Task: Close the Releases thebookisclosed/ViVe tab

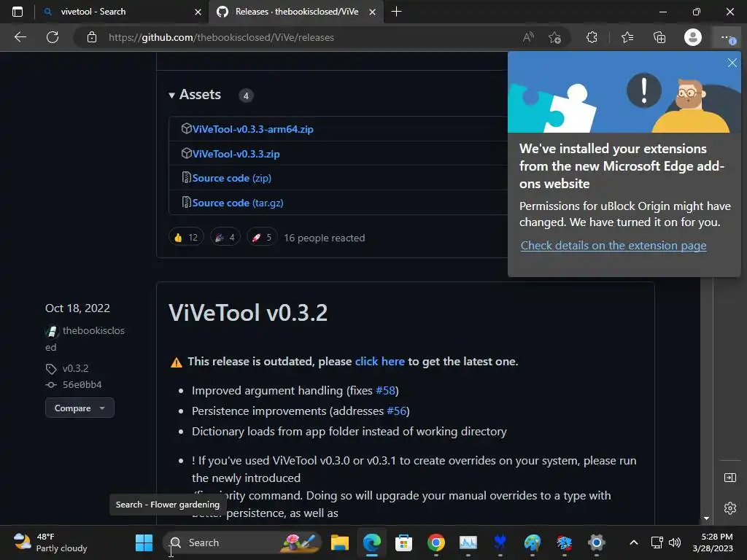Action: point(373,12)
